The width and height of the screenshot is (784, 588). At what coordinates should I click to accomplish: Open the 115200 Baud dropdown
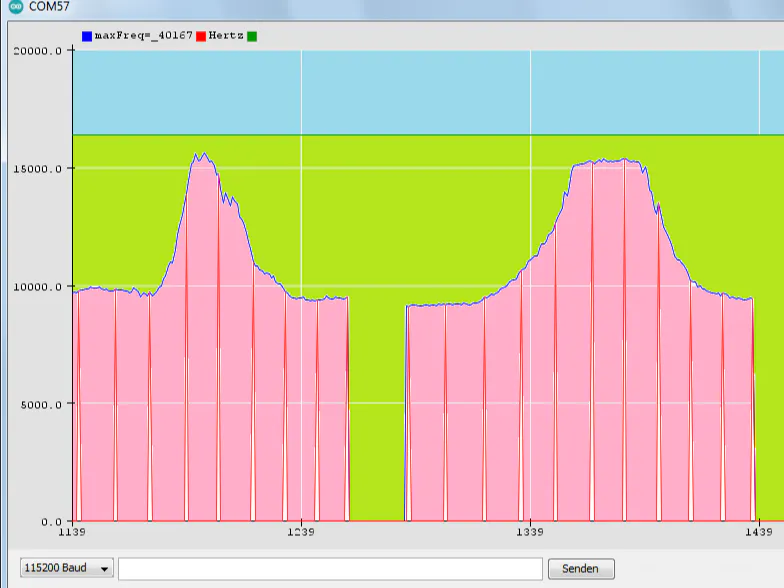coord(67,568)
